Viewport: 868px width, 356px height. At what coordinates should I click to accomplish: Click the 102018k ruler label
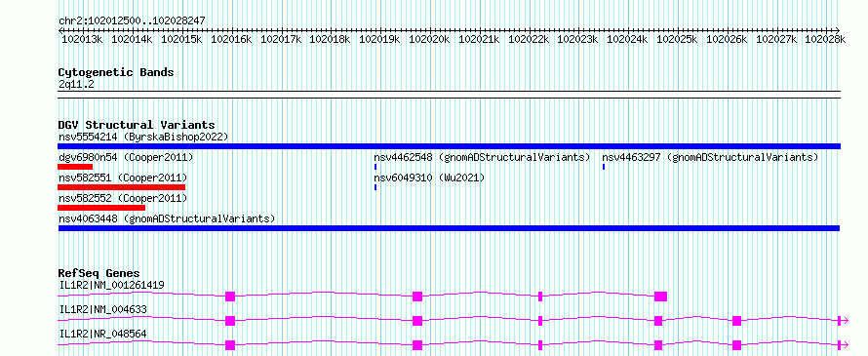[x=330, y=39]
